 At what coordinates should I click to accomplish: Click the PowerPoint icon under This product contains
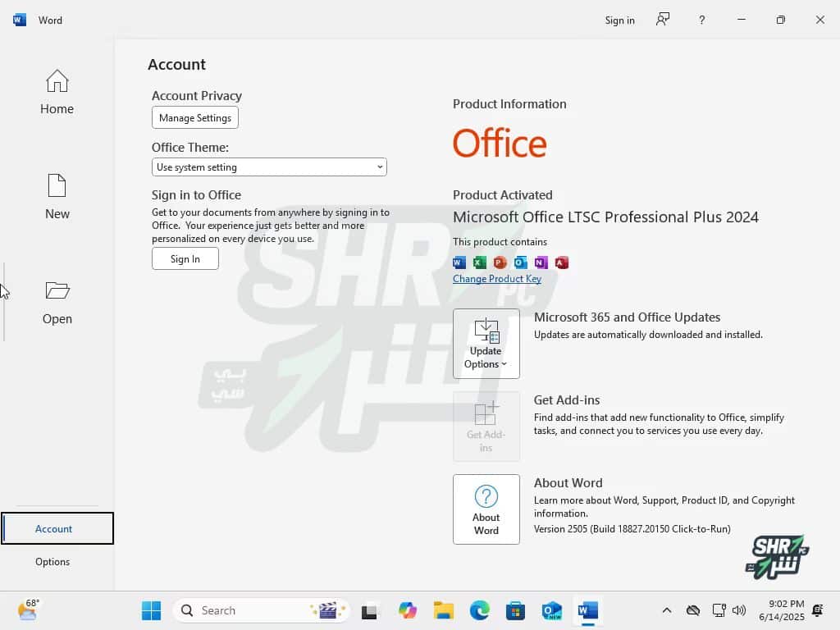pos(500,262)
